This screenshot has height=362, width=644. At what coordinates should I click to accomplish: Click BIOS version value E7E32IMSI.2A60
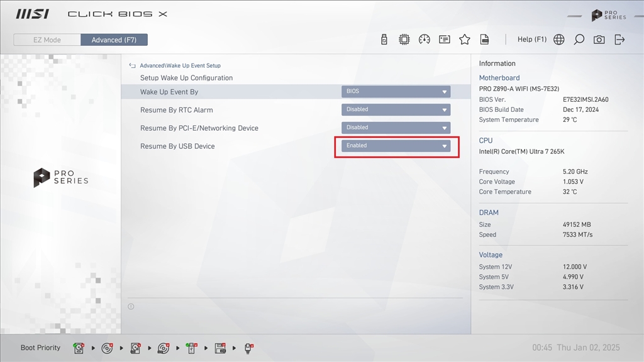(x=586, y=99)
